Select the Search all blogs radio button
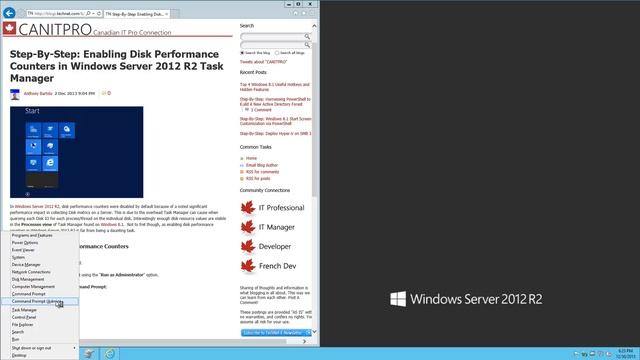 coord(277,53)
